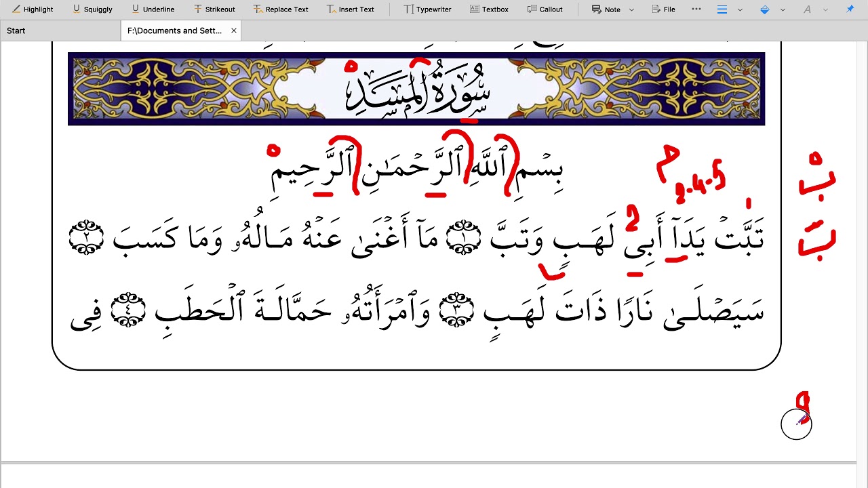Viewport: 868px width, 488px height.
Task: Expand the font style dropdown arrow
Action: click(x=825, y=9)
